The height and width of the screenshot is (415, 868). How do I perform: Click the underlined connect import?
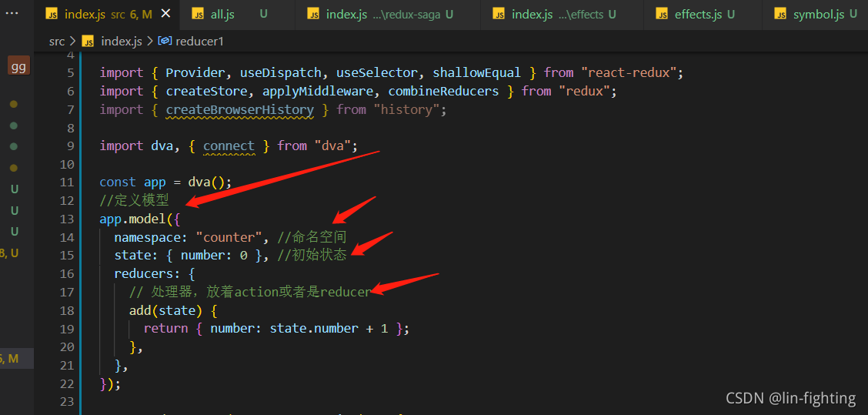[229, 146]
